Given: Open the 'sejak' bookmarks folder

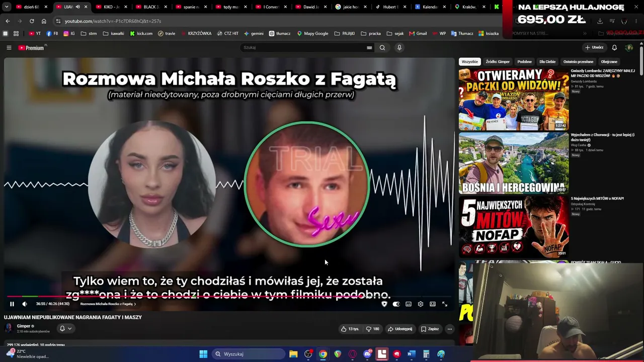Looking at the screenshot, I should [x=395, y=34].
